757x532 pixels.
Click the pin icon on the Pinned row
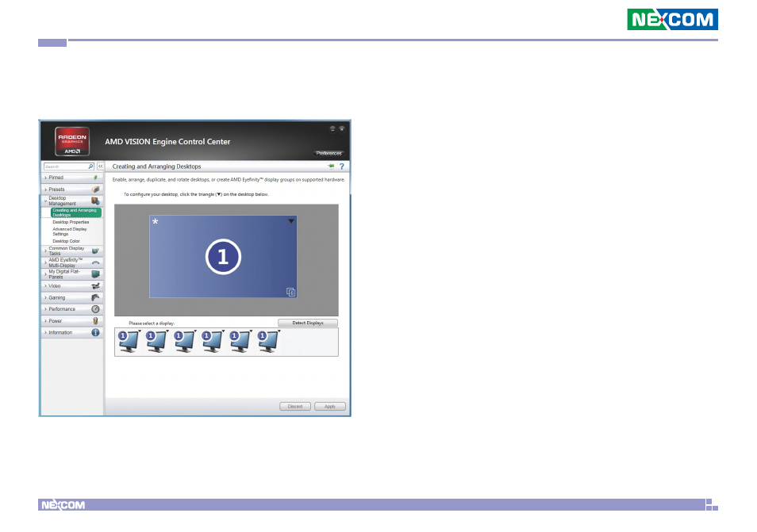pyautogui.click(x=95, y=178)
